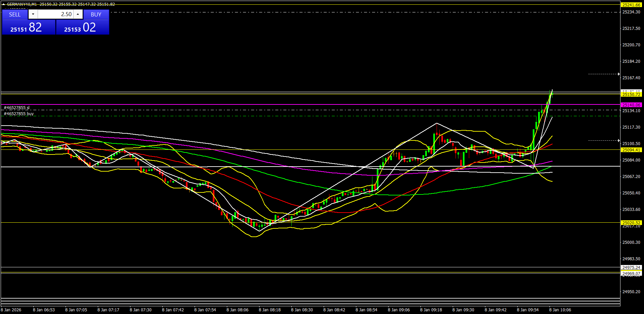
Task: Click the yellow 25241.66 price tag
Action: click(631, 5)
